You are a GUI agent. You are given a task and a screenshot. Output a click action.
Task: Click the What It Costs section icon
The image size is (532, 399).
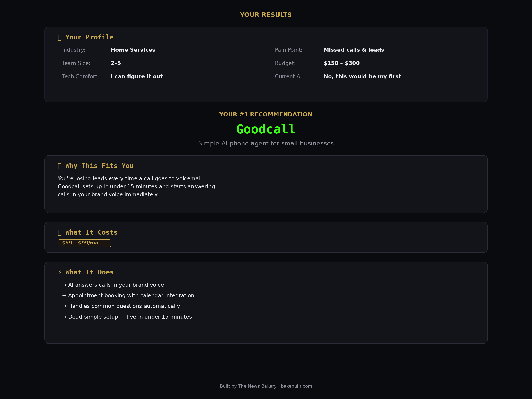tap(60, 233)
